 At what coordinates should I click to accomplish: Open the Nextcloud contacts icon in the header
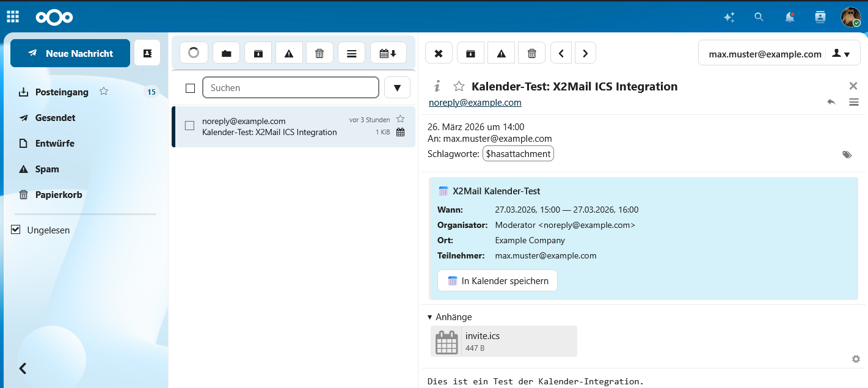(x=820, y=17)
